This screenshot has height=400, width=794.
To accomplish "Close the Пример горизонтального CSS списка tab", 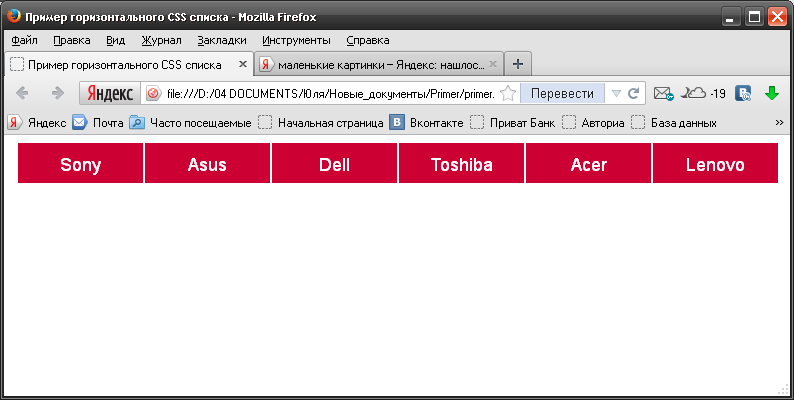I will (243, 64).
